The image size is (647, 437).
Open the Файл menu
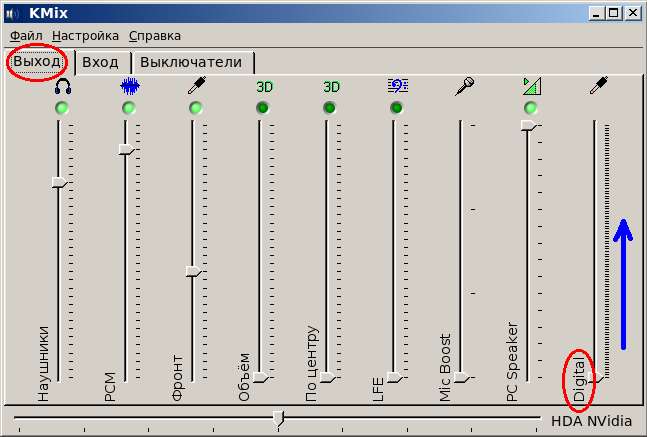[26, 36]
